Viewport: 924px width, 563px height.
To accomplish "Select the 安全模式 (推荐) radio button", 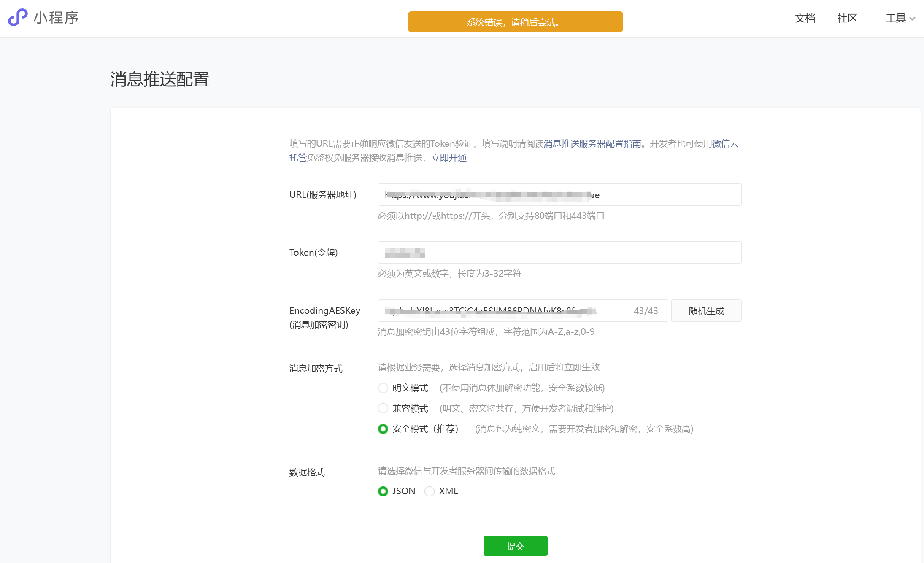I will click(383, 429).
